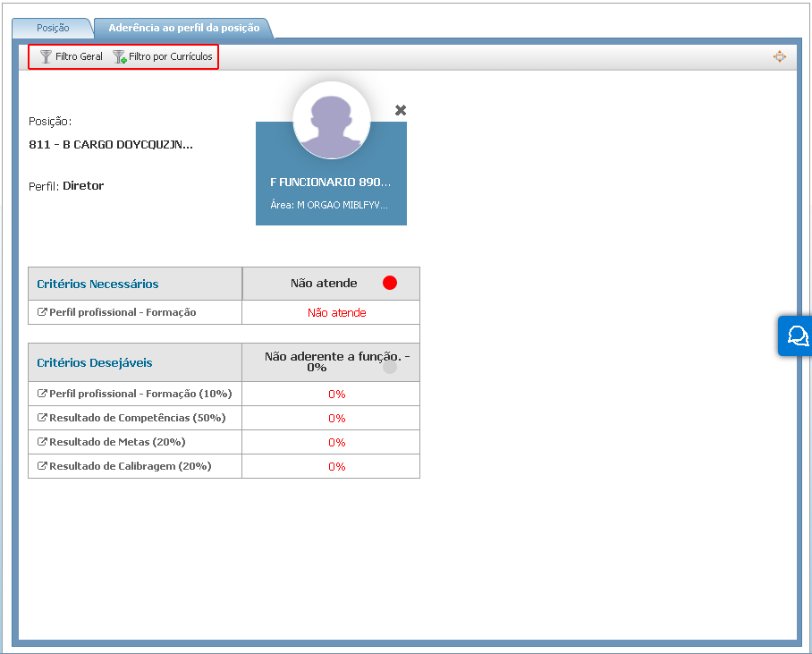This screenshot has height=654, width=812.
Task: Click the gray adherence status circle
Action: click(390, 367)
